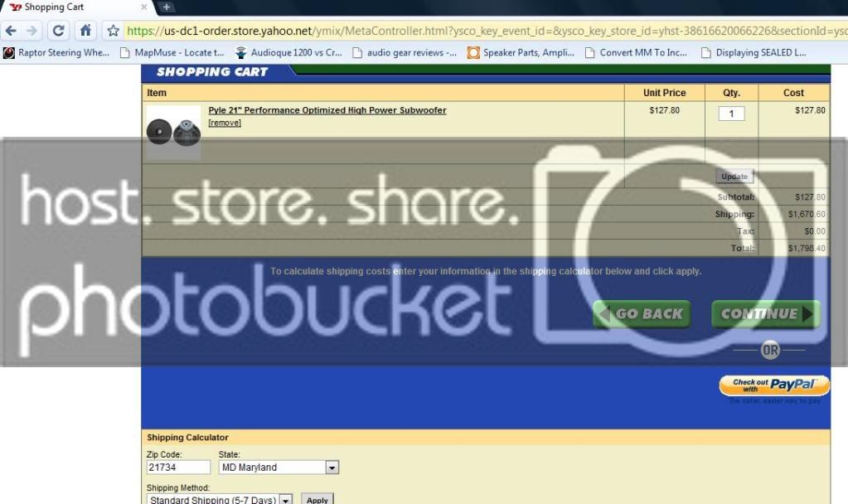Click the Update cart button

click(x=734, y=177)
